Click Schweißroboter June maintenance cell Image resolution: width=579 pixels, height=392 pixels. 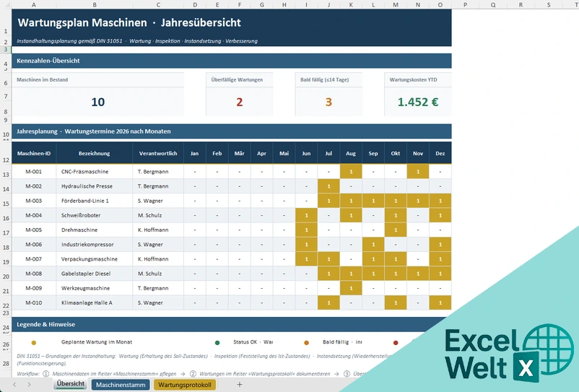tap(306, 215)
